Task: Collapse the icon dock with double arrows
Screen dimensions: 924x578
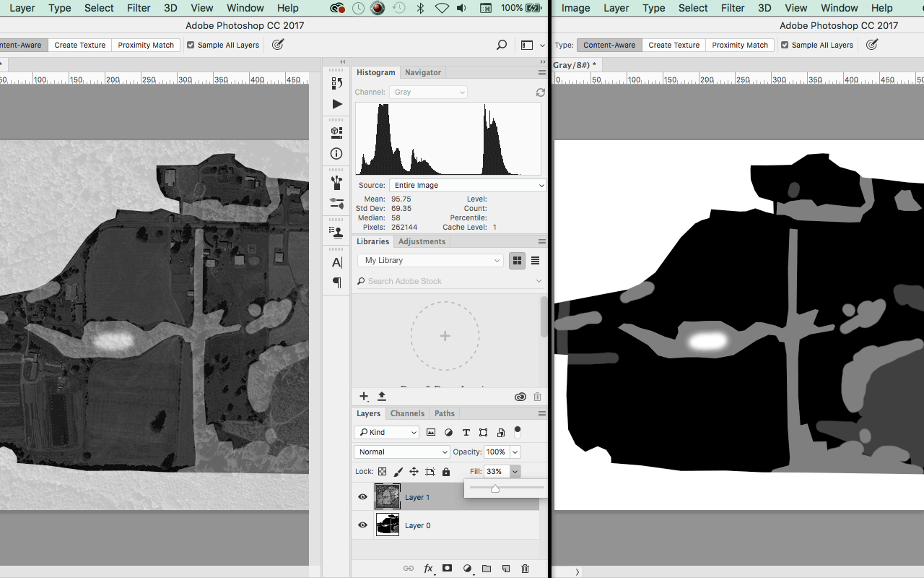Action: pos(342,62)
